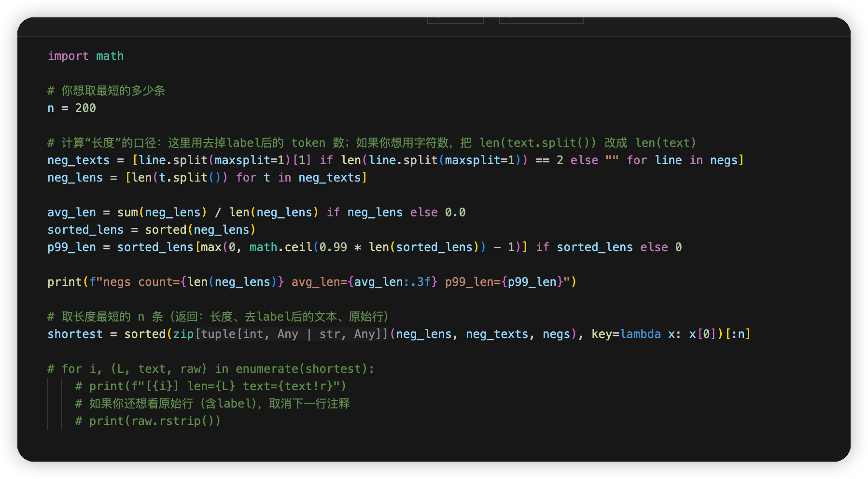Click 'len(text)' at the end of the comment line

[665, 143]
